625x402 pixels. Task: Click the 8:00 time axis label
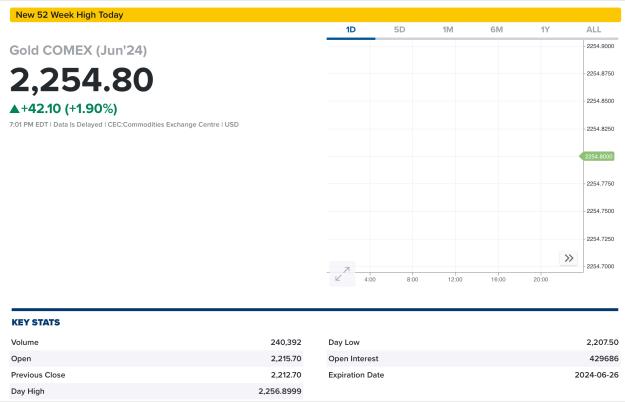point(413,280)
